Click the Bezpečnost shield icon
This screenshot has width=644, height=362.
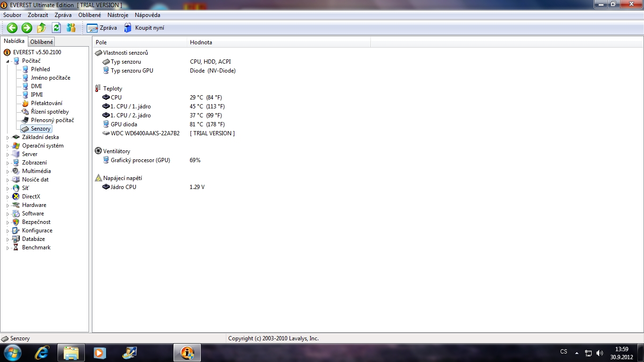16,222
